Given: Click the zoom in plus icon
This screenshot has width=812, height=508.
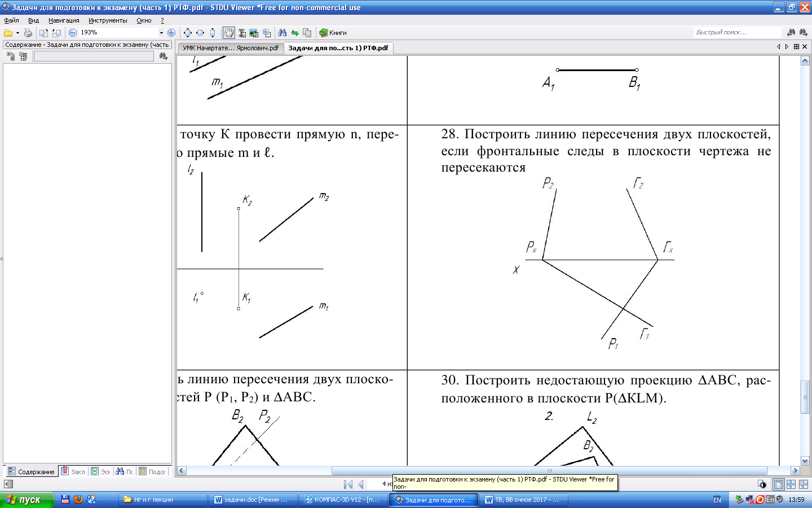Looking at the screenshot, I should coord(171,33).
